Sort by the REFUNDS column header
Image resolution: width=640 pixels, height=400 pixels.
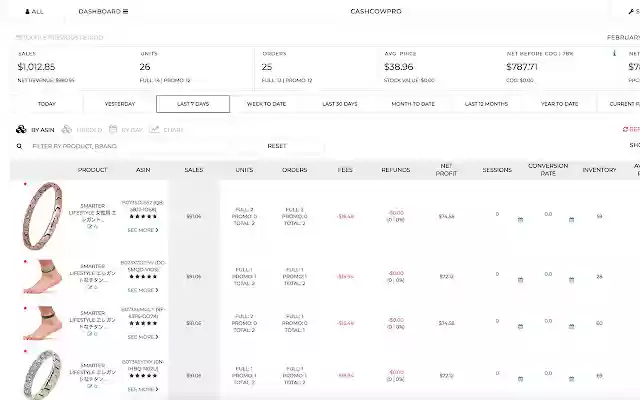click(x=396, y=170)
